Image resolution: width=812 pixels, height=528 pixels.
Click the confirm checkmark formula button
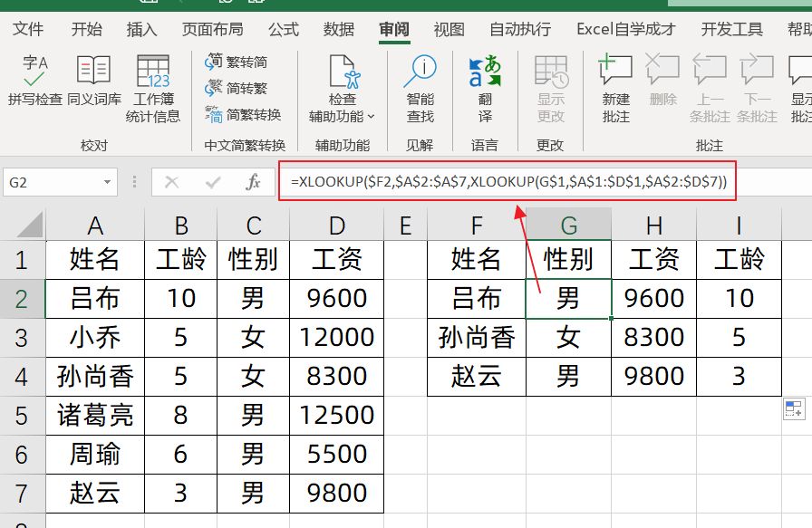pos(213,182)
